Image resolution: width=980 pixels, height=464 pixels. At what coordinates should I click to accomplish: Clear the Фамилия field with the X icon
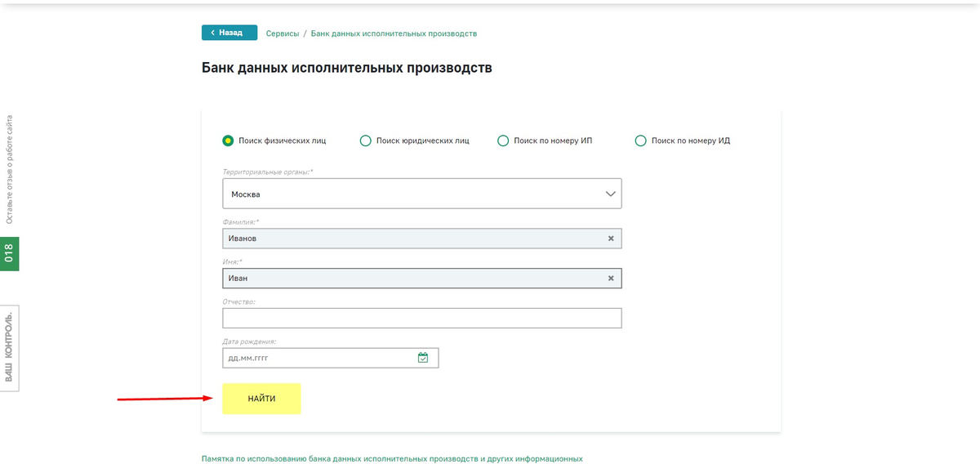610,239
